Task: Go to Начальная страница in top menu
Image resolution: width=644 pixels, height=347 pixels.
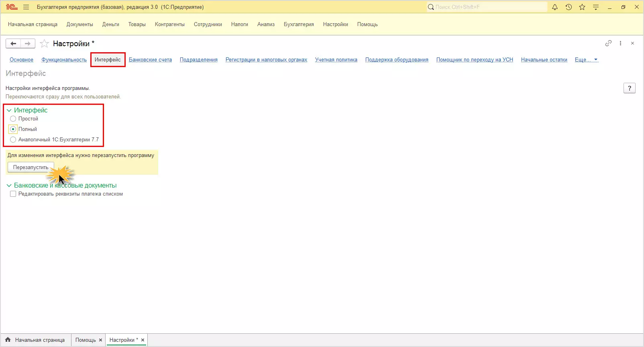Action: point(33,24)
